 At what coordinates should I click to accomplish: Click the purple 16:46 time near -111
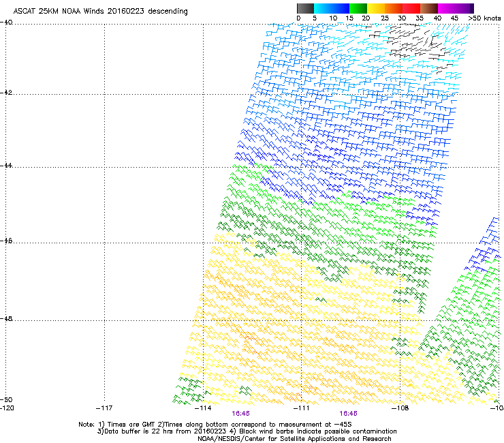[349, 414]
